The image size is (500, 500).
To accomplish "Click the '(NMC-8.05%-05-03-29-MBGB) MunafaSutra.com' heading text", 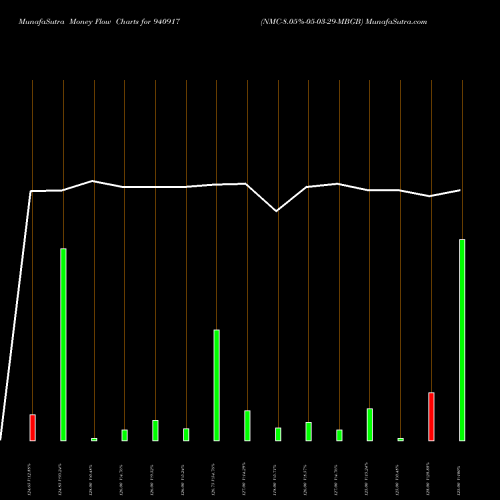I will tap(344, 22).
